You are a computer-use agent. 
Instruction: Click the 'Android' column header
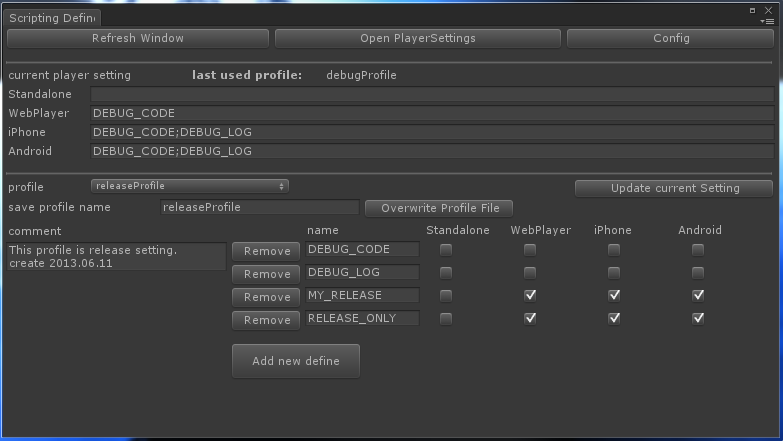click(700, 230)
